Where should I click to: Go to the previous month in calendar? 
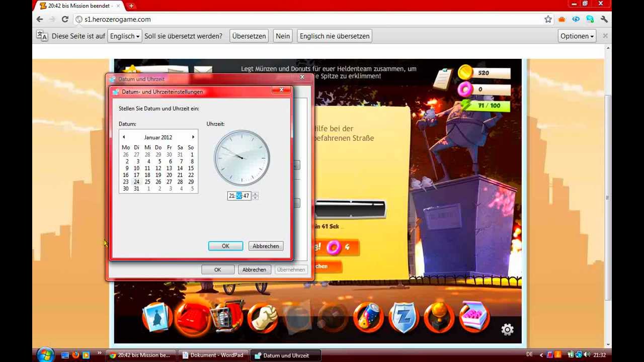point(124,137)
